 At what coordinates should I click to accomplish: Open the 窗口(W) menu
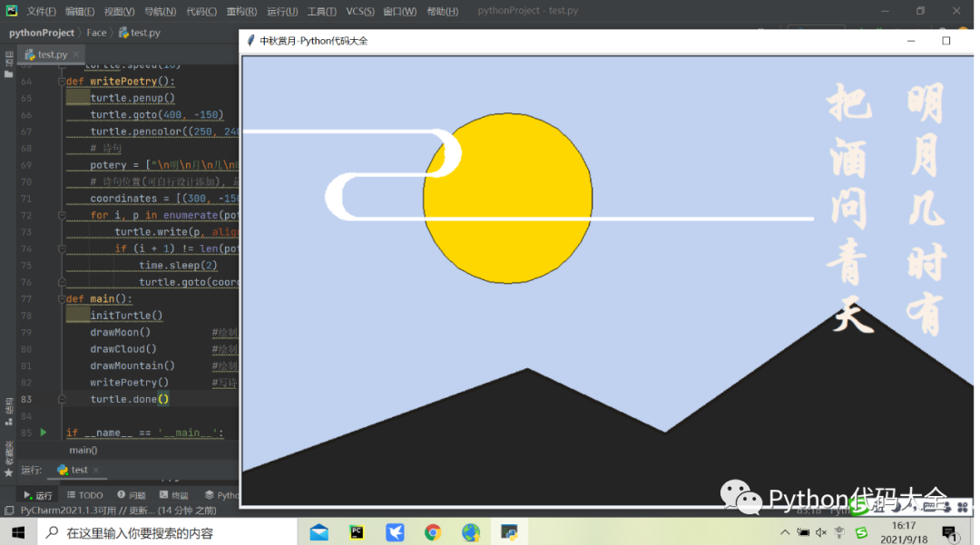[x=399, y=11]
